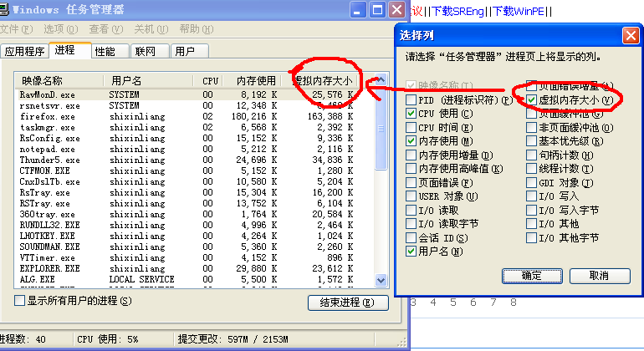Screen dimensions: 644x351
Task: Check the 基本优先级(R) checkbox
Action: 531,141
